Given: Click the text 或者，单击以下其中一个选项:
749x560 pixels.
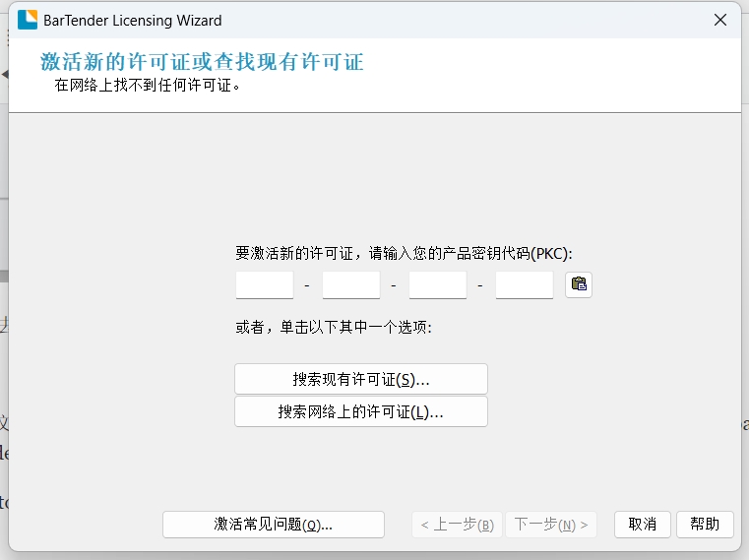Looking at the screenshot, I should click(334, 328).
